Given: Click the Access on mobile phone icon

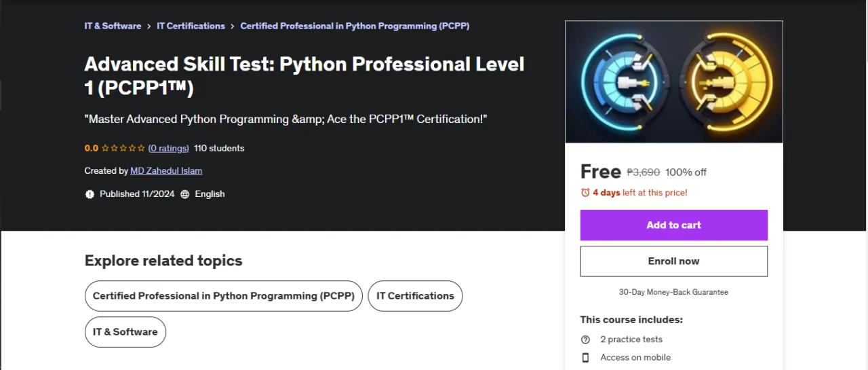Looking at the screenshot, I should (x=585, y=358).
